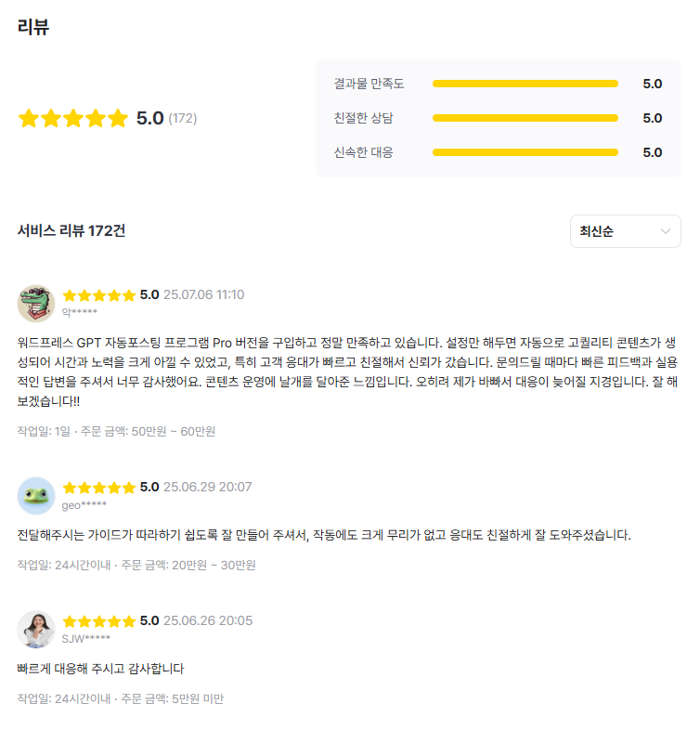Open the 최신순 sort dropdown

pyautogui.click(x=625, y=231)
